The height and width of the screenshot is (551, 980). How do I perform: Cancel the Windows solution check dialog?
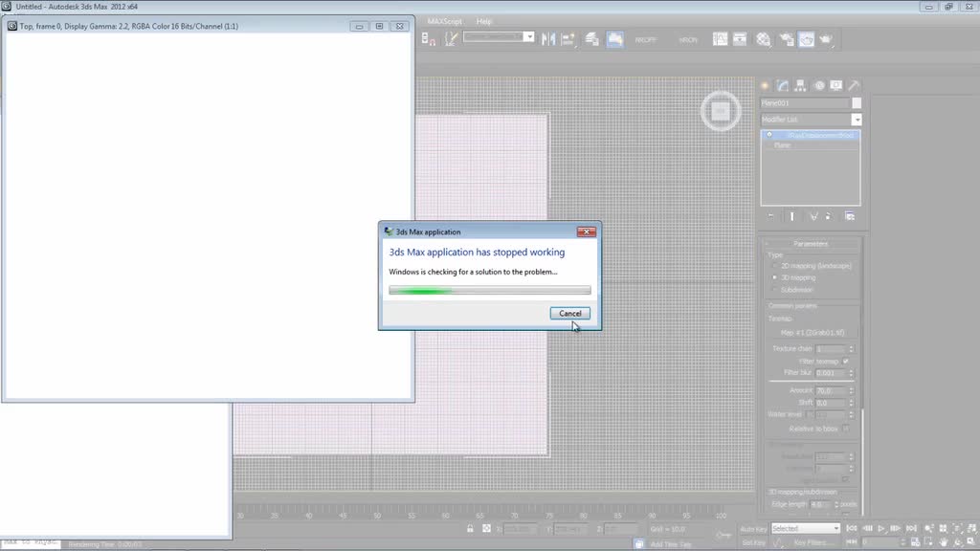pyautogui.click(x=570, y=314)
